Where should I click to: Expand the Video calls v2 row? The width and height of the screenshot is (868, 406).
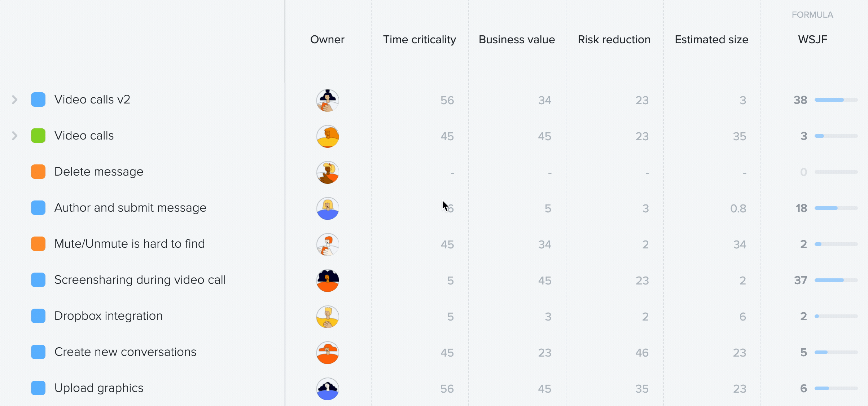pos(15,100)
